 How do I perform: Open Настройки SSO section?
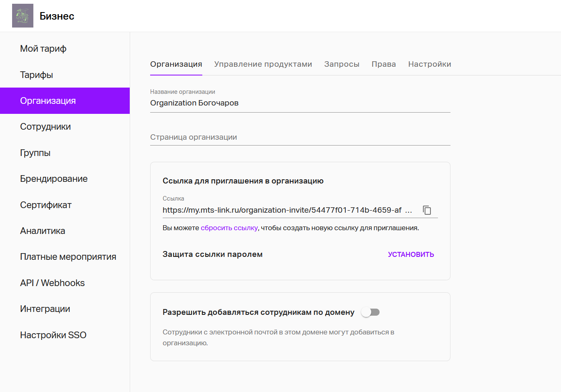point(65,335)
